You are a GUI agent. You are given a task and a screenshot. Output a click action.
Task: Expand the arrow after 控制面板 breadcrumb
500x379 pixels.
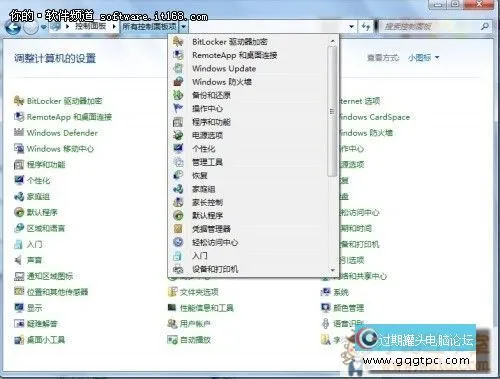pos(114,26)
